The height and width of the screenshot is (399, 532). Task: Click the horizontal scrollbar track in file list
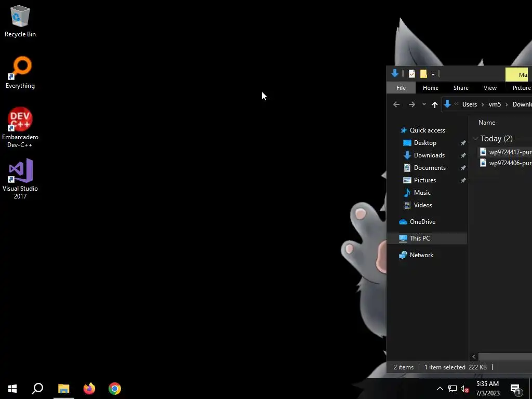(x=505, y=356)
